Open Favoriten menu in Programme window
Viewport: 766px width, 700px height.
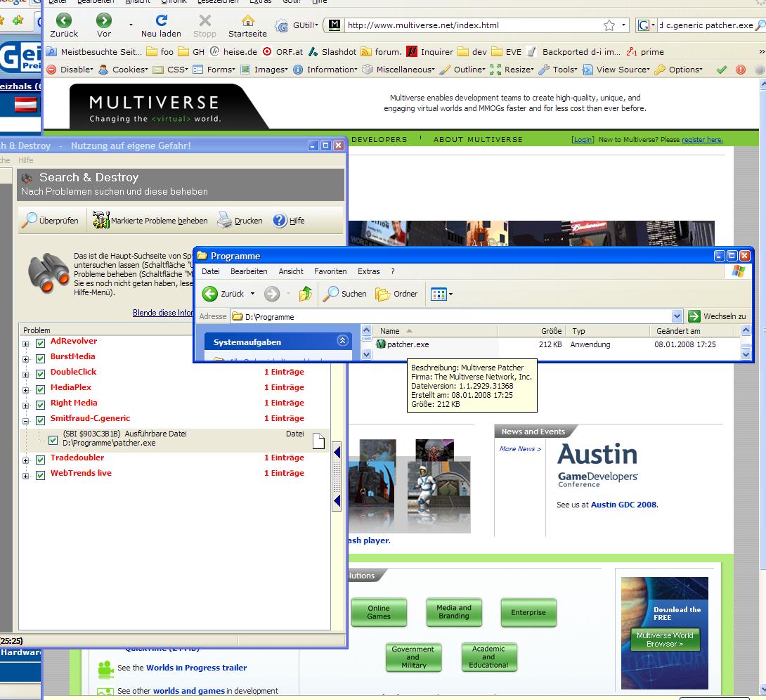pyautogui.click(x=330, y=271)
